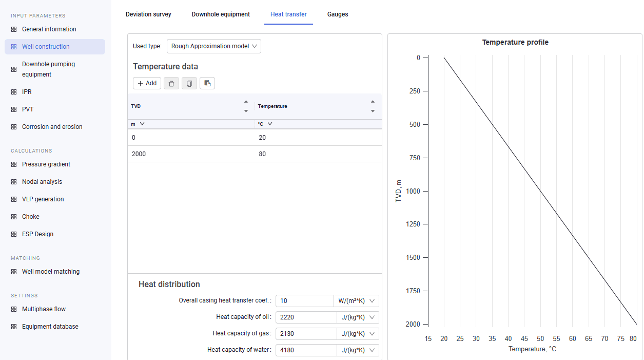
Task: Click the grid icon beside Downhole pumping equipment
Action: (14, 69)
